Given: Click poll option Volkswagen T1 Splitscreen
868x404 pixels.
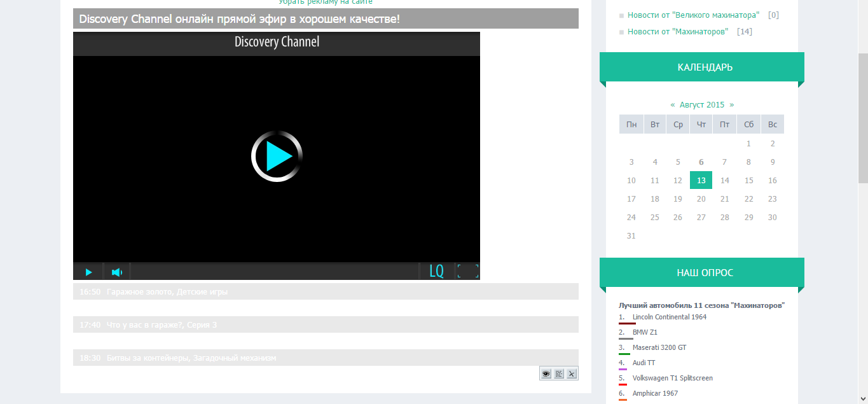Looking at the screenshot, I should [672, 378].
